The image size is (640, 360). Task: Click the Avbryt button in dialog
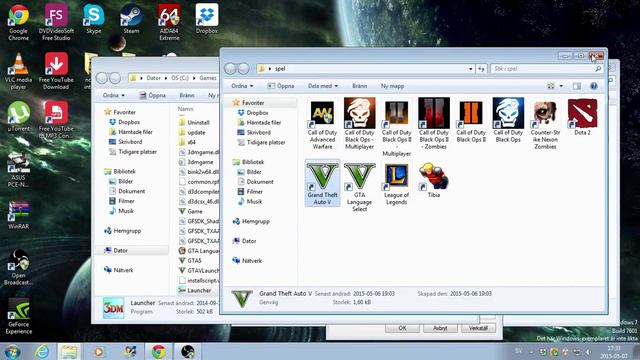440,328
